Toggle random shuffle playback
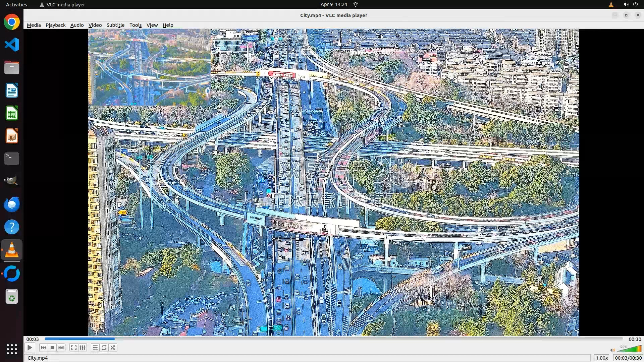 click(113, 348)
